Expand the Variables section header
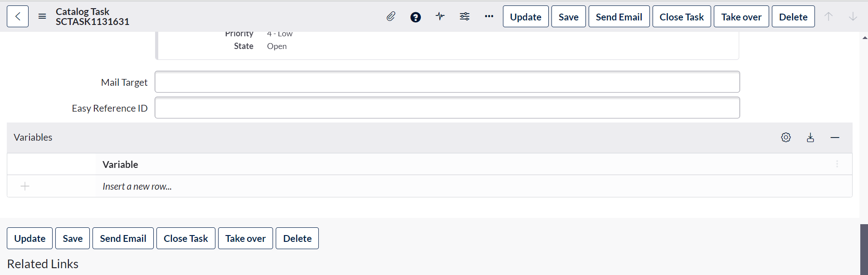The height and width of the screenshot is (275, 868). pyautogui.click(x=33, y=137)
